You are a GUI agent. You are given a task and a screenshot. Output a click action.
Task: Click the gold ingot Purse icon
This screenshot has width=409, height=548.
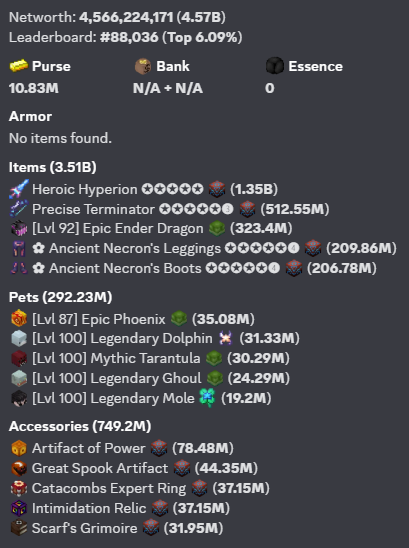click(x=19, y=66)
